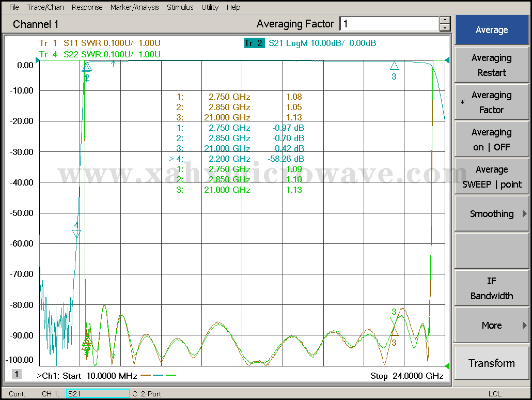This screenshot has height=400, width=532.
Task: Click the Average softkey
Action: coord(492,30)
